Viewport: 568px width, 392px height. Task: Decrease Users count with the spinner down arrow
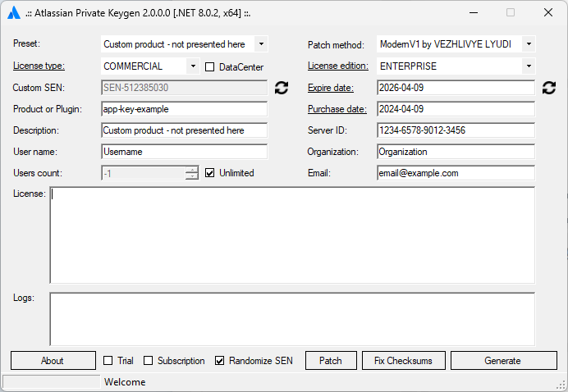pyautogui.click(x=192, y=176)
